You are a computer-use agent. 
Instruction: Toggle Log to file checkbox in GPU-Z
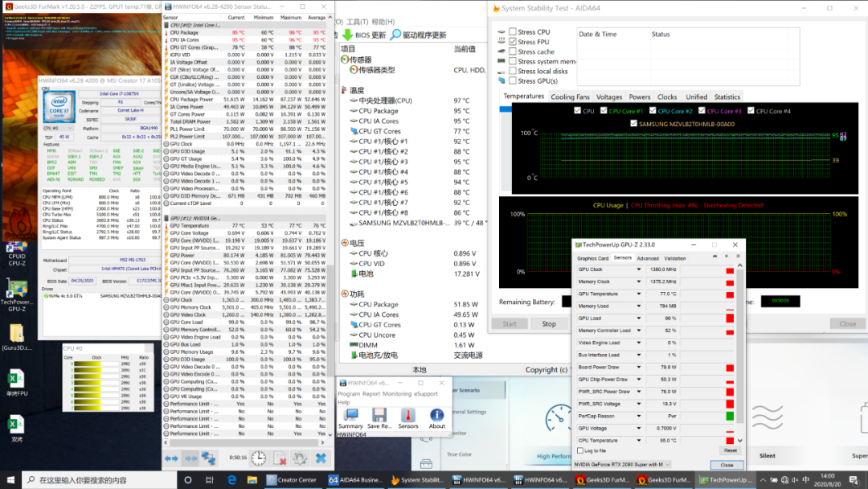(x=580, y=451)
